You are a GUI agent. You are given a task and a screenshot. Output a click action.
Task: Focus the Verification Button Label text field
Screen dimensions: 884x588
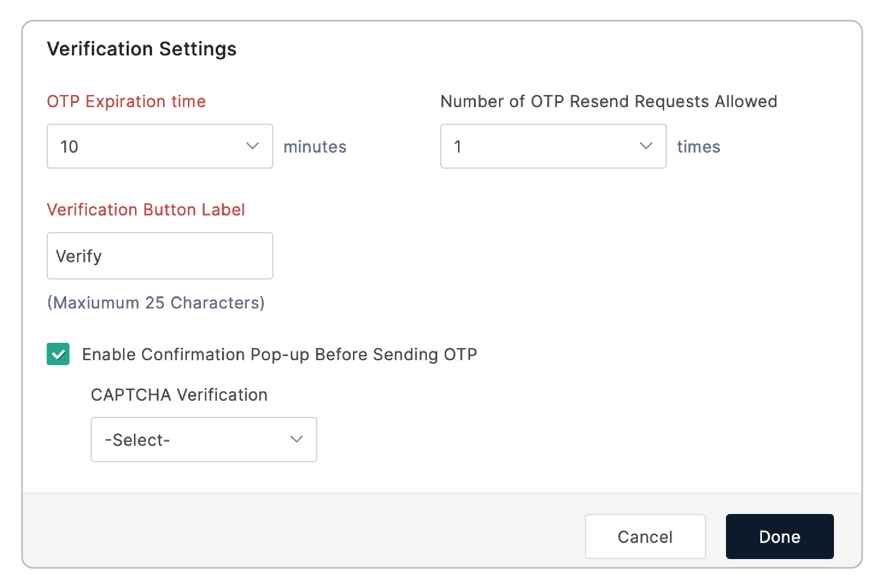coord(160,256)
